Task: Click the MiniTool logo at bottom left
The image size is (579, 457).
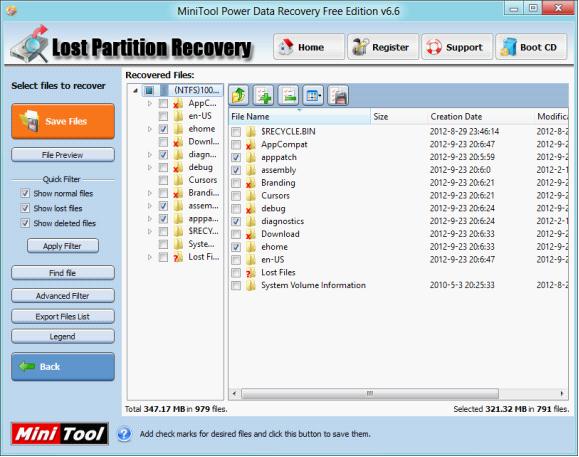Action: 60,434
